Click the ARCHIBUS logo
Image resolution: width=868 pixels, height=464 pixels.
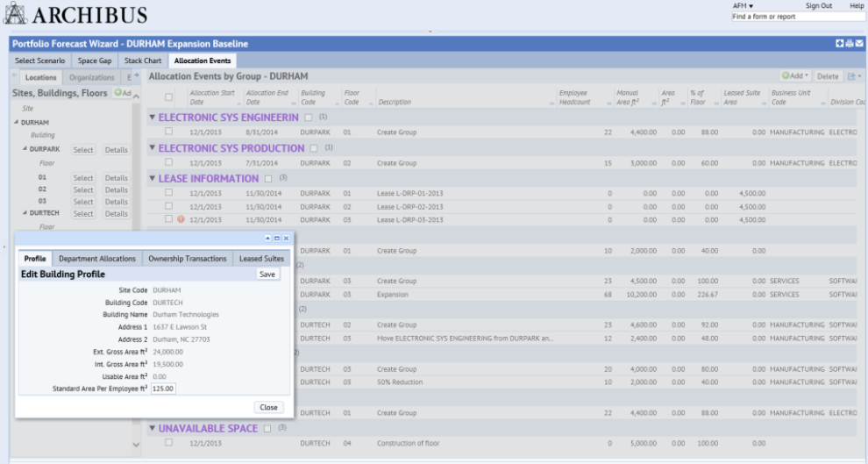(75, 14)
